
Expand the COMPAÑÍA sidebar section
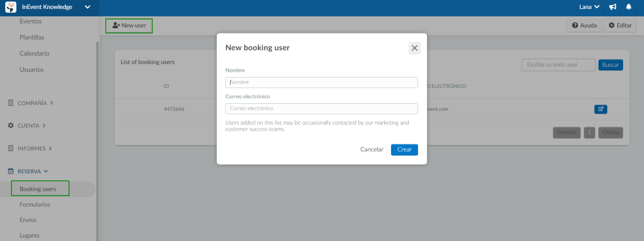(x=31, y=103)
